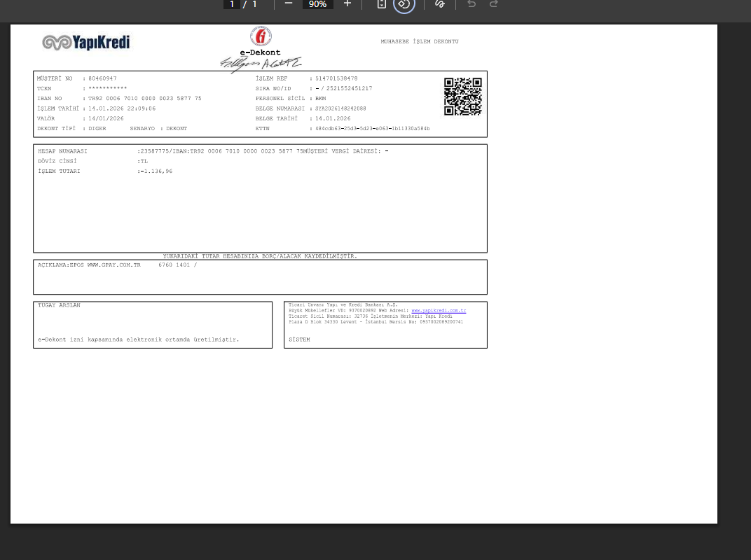Select the customer number 80460947

click(102, 78)
